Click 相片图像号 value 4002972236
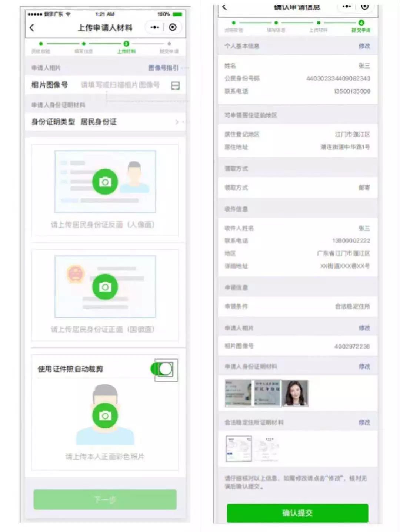This screenshot has height=532, width=400. coord(352,346)
